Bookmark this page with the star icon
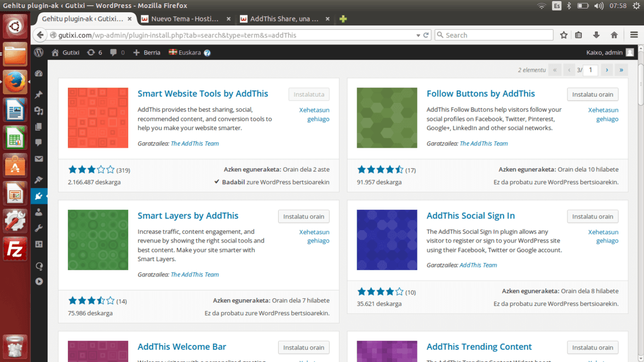644x362 pixels. coord(563,35)
